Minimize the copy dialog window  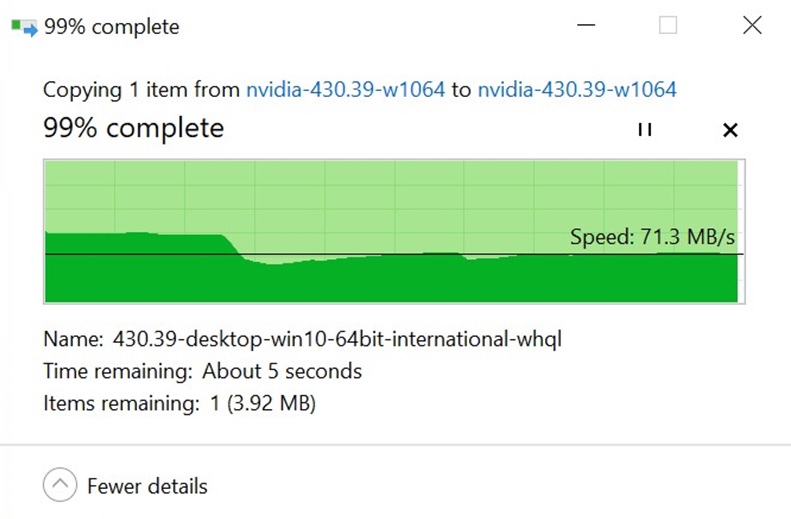pos(586,25)
